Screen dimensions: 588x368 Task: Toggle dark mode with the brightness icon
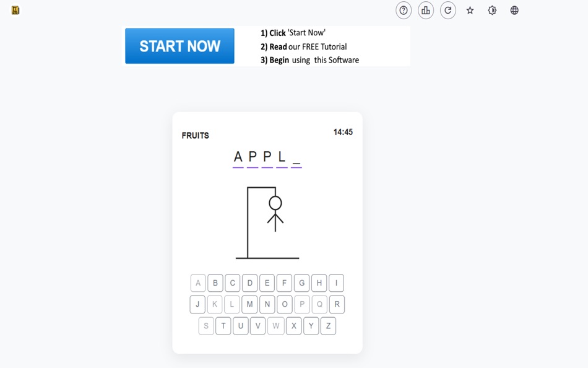(492, 10)
